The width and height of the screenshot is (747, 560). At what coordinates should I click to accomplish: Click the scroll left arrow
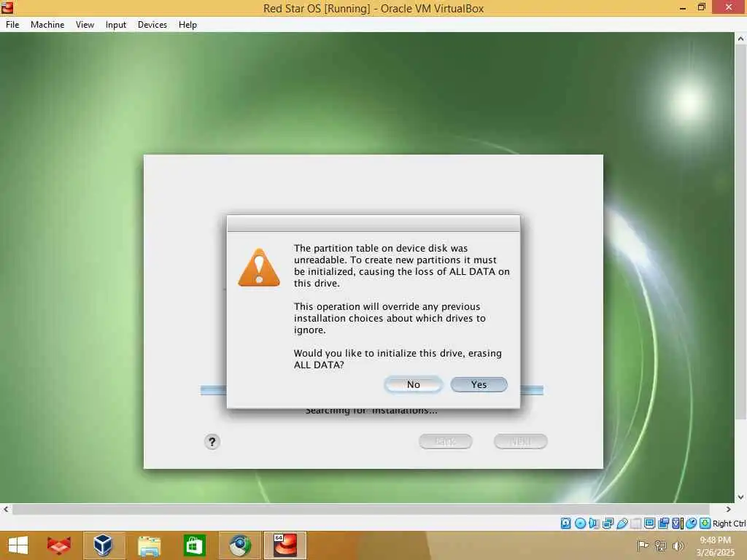[6, 510]
